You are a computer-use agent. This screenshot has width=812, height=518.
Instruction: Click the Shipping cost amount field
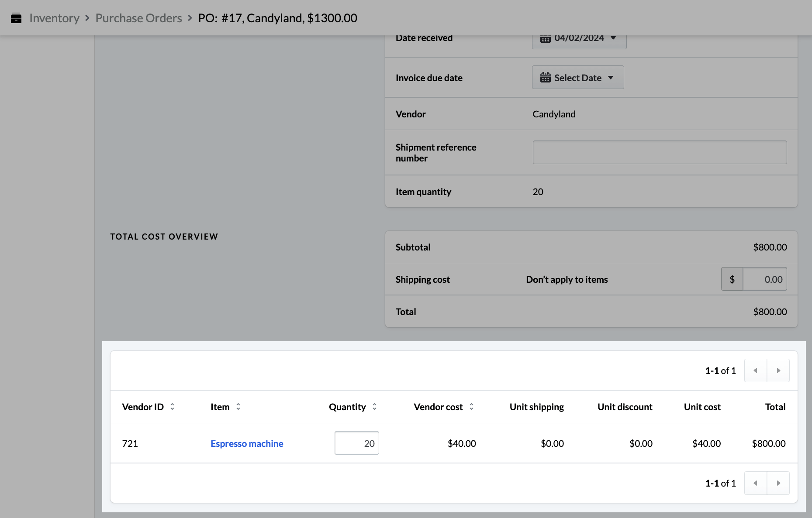click(764, 279)
